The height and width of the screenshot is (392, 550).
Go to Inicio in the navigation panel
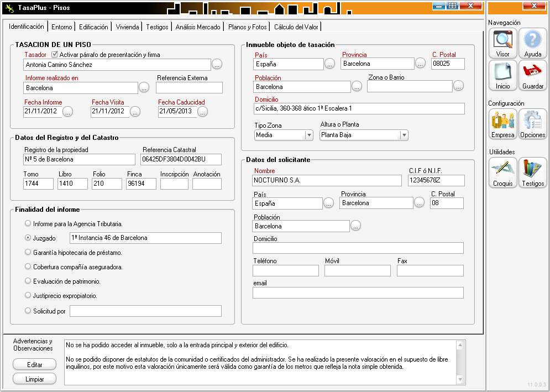click(502, 75)
